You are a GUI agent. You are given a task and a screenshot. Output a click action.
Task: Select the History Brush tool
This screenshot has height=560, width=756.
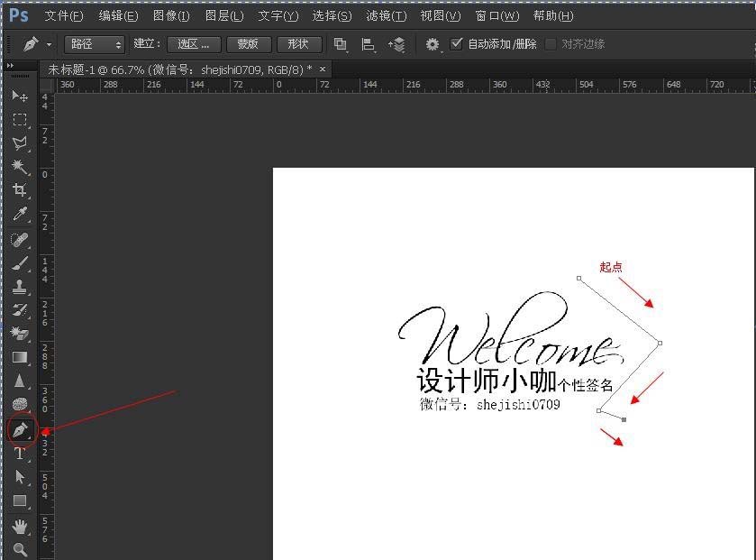pos(19,310)
